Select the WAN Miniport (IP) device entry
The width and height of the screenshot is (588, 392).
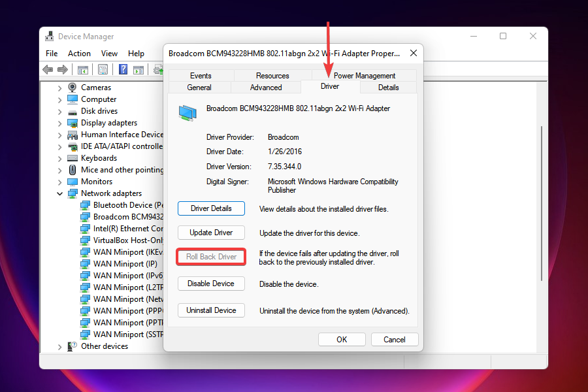tap(125, 263)
